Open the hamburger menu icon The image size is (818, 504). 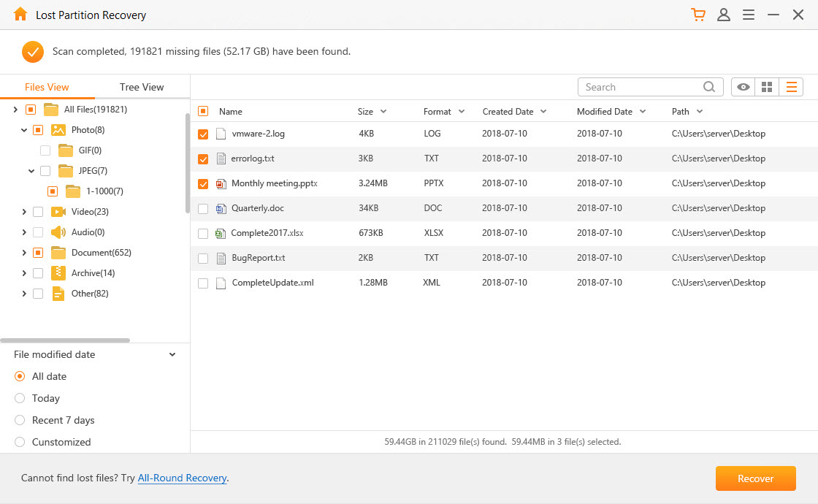(x=749, y=15)
